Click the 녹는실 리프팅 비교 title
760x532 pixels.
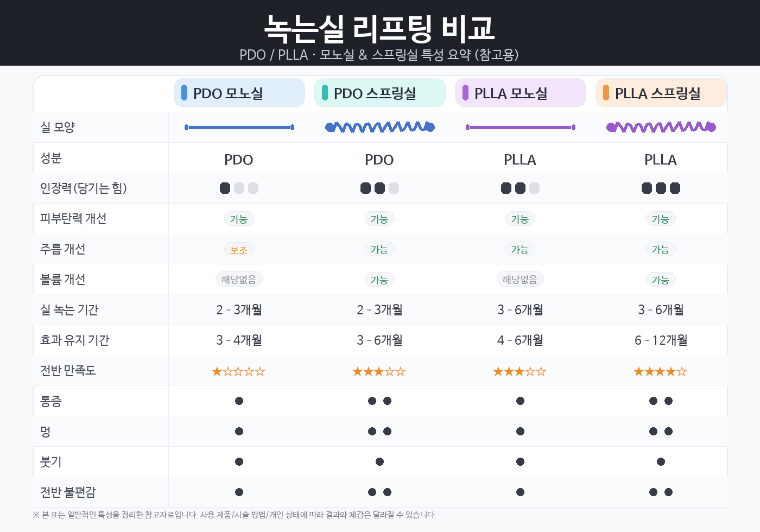(x=379, y=28)
